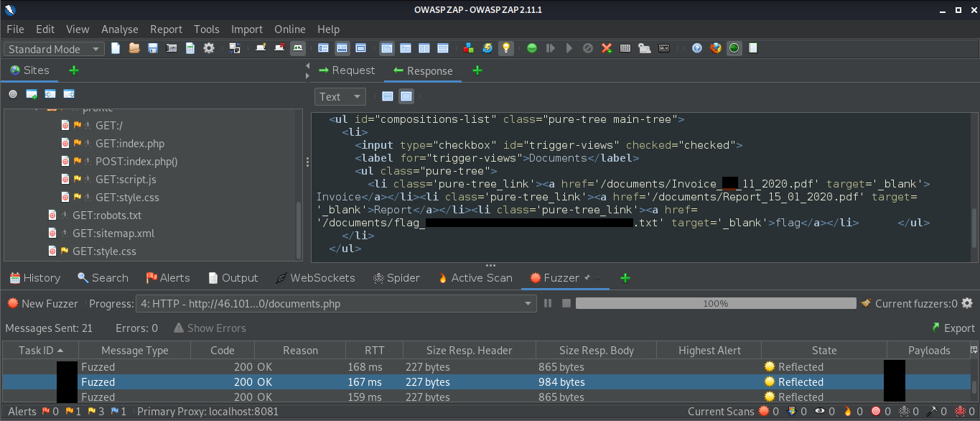Screen dimensions: 980x421
Task: Add a new tab next to Sites
Action: pyautogui.click(x=73, y=70)
